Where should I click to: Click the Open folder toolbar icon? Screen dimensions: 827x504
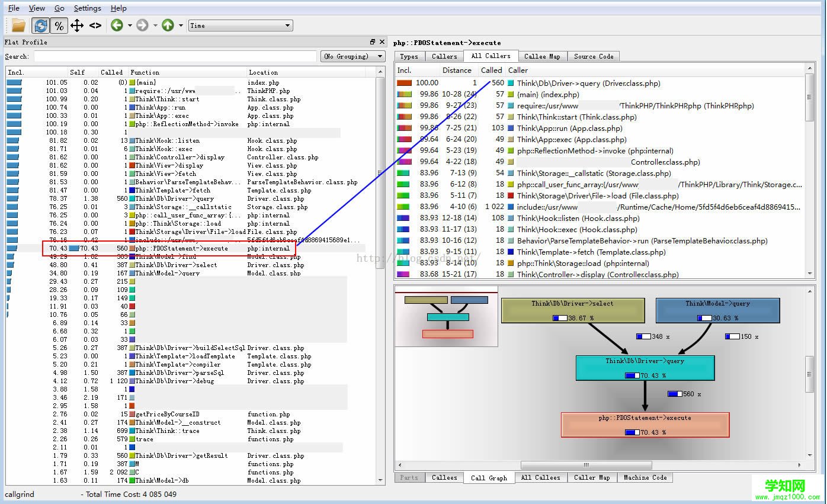click(x=18, y=25)
